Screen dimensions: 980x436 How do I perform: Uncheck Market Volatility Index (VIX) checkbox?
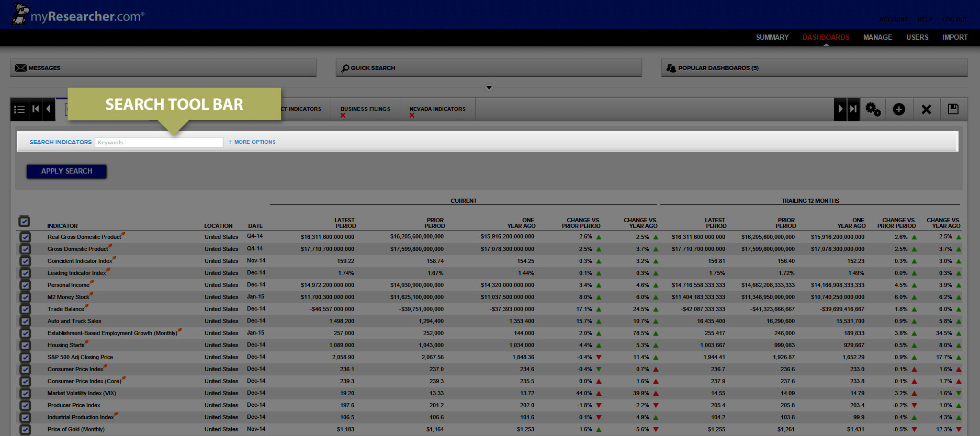pyautogui.click(x=25, y=393)
